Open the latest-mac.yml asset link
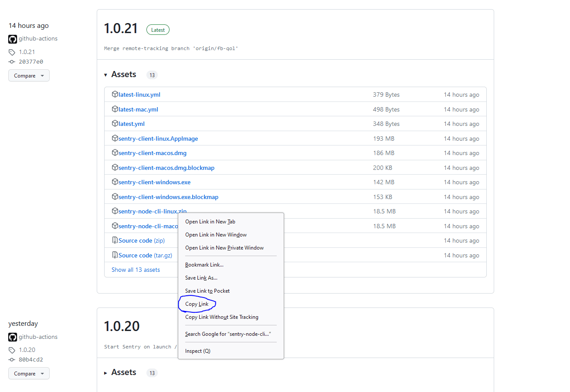This screenshot has height=392, width=570. (x=138, y=109)
